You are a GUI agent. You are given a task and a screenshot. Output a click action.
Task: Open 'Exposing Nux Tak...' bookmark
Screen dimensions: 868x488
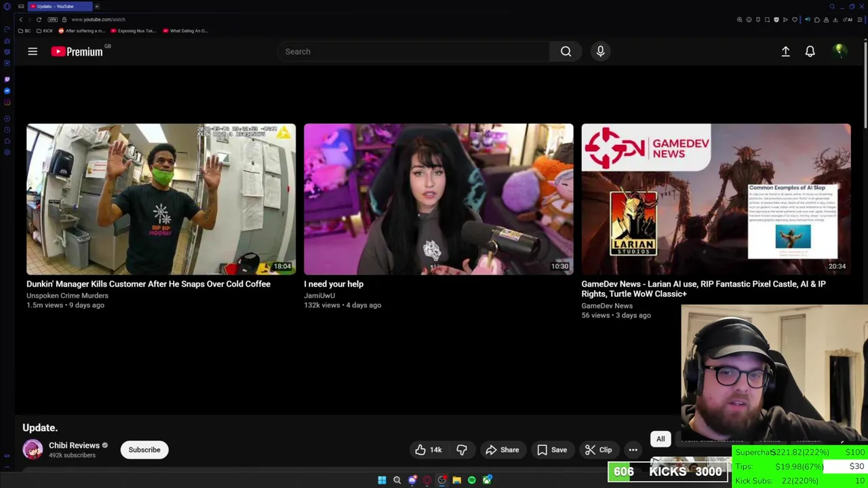134,30
